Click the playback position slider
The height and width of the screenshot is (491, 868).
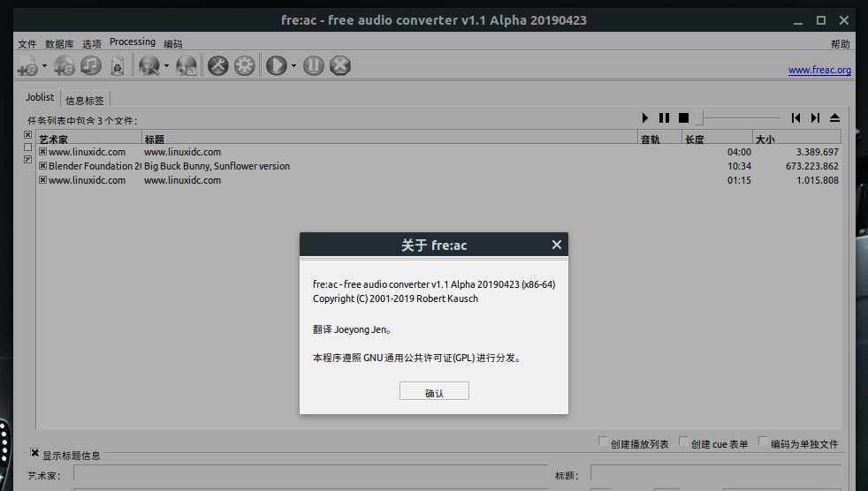[738, 117]
